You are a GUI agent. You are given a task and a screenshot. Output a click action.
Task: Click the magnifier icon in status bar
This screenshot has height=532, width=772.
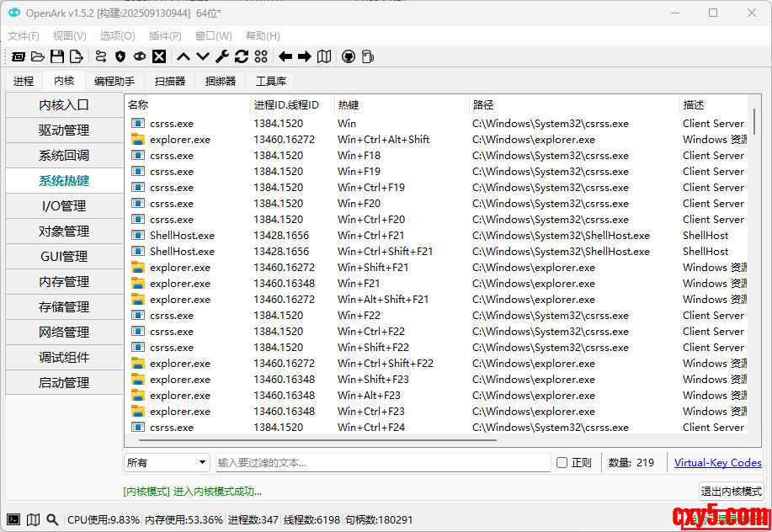click(52, 520)
